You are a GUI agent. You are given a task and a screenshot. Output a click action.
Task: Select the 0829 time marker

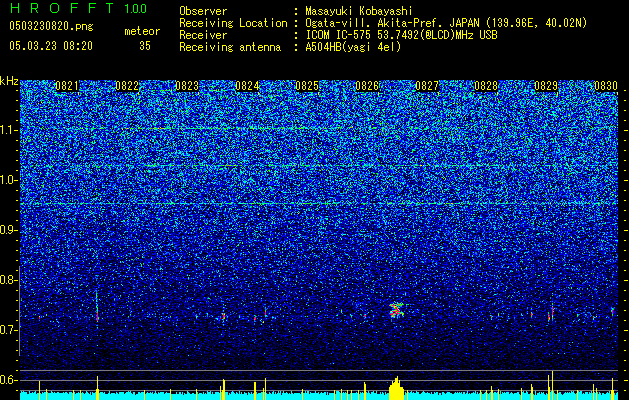tap(546, 86)
